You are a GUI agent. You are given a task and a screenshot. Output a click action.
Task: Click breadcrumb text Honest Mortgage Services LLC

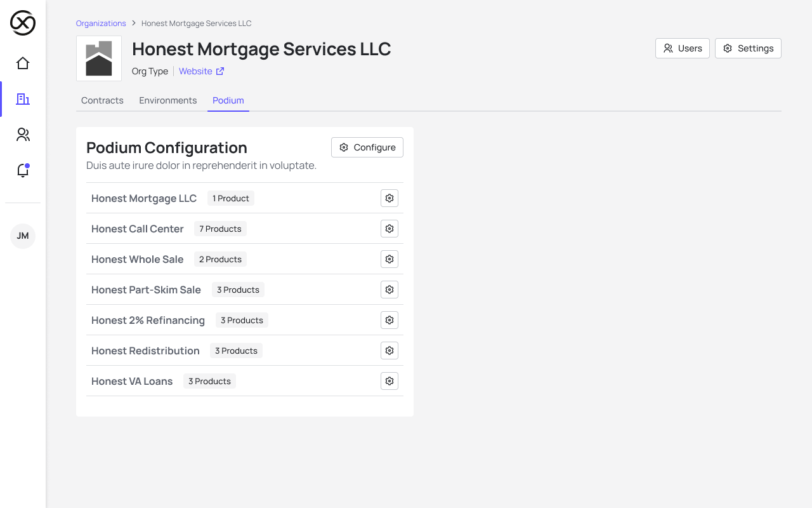tap(197, 23)
